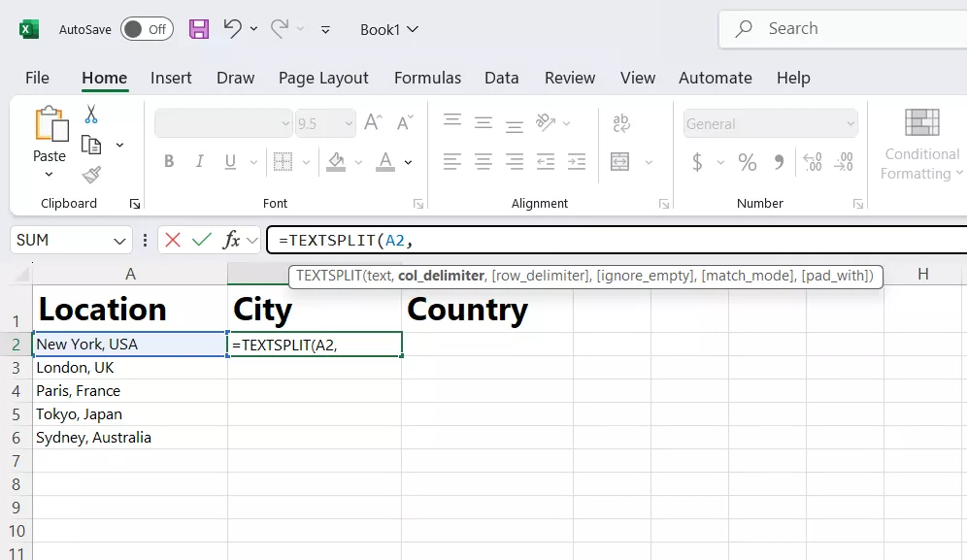Viewport: 967px width, 560px height.
Task: Click the Percent Style icon
Action: tap(747, 162)
